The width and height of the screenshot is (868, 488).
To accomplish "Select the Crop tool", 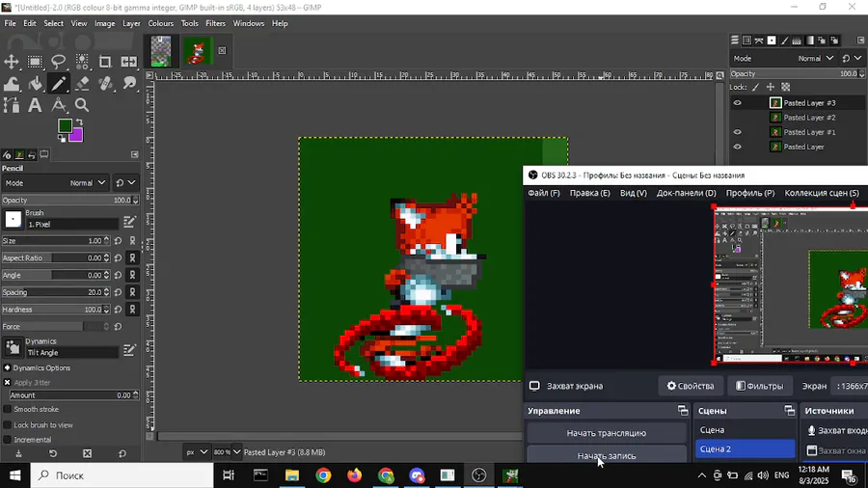I will [x=105, y=62].
